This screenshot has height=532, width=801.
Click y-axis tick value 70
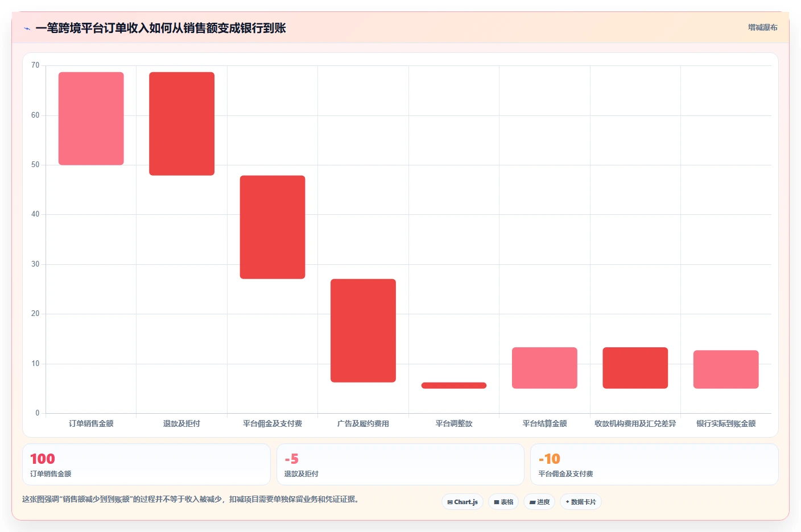click(x=35, y=65)
